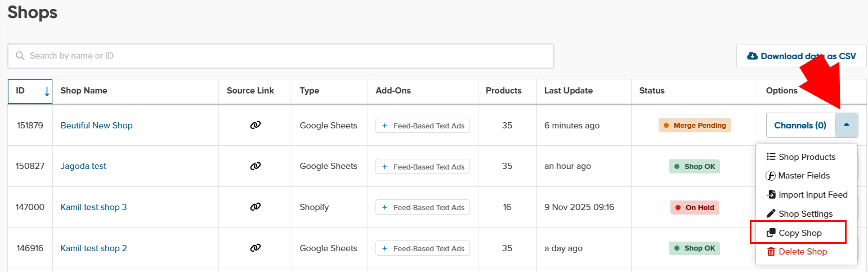
Task: Click the Channels (0) button
Action: coord(800,126)
